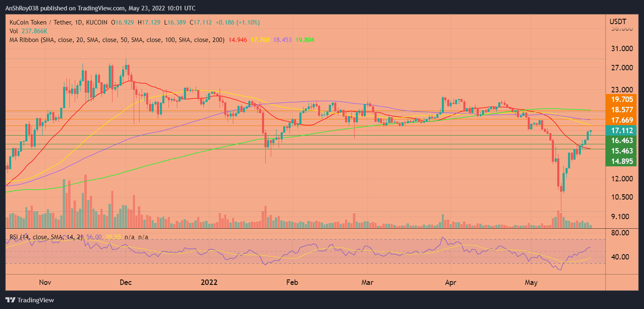This screenshot has height=309, width=644.
Task: Click the Feb label on the time axis
Action: tap(292, 282)
